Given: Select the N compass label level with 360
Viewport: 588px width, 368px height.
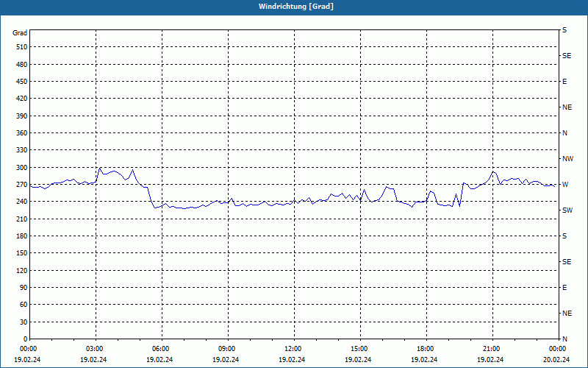Looking at the screenshot, I should (564, 133).
